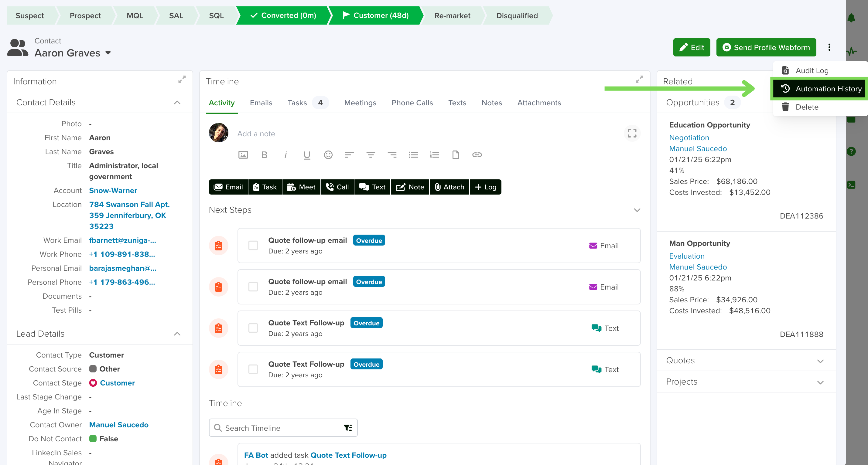868x465 pixels.
Task: Check first Quote Text Follow-up task
Action: 253,328
